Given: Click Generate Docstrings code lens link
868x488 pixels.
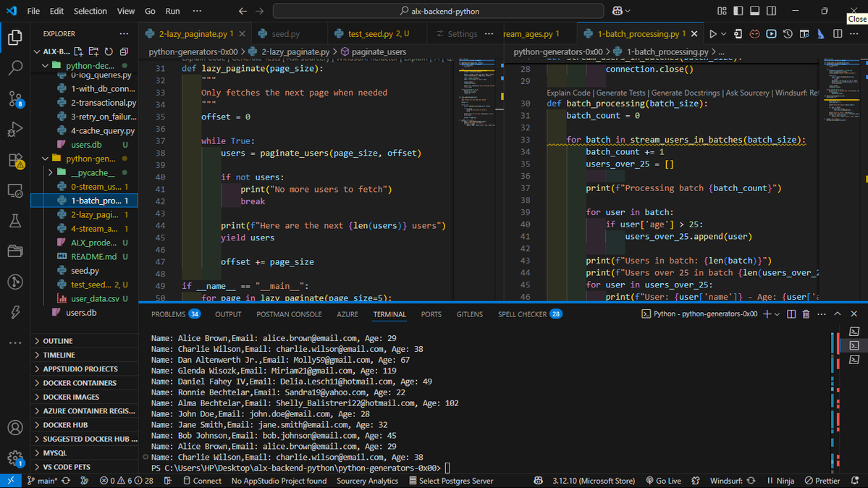Looking at the screenshot, I should tap(686, 93).
